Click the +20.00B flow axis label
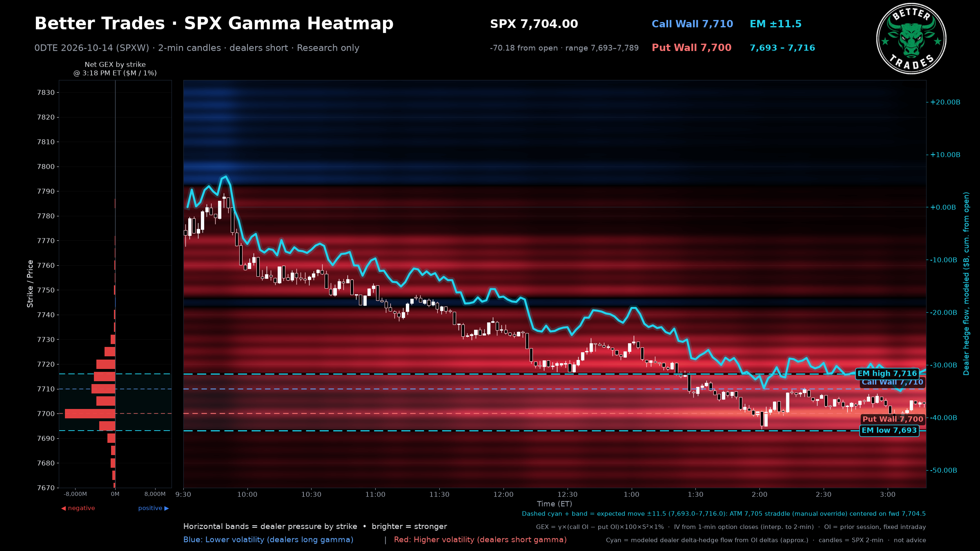This screenshot has width=980, height=551. coord(945,102)
